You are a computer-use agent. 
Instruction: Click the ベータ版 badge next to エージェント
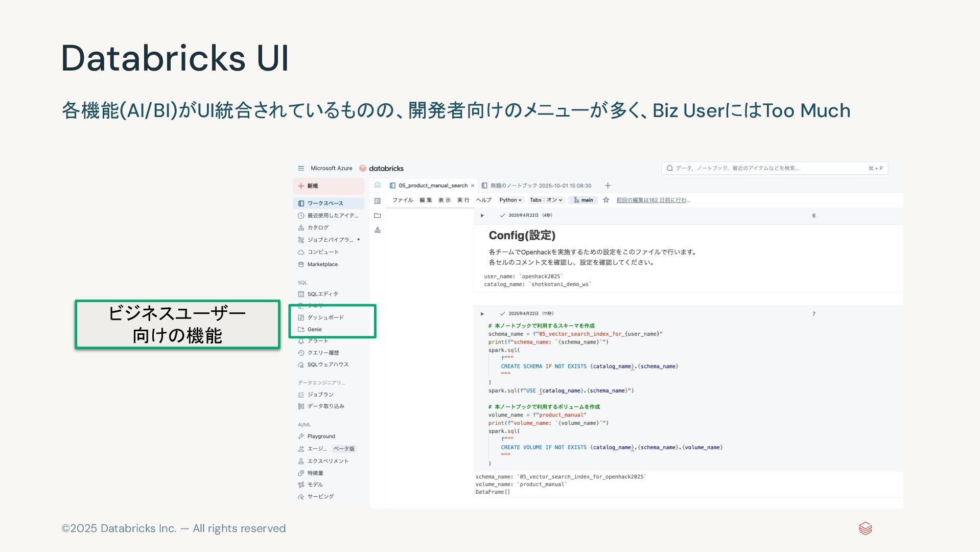[x=344, y=449]
